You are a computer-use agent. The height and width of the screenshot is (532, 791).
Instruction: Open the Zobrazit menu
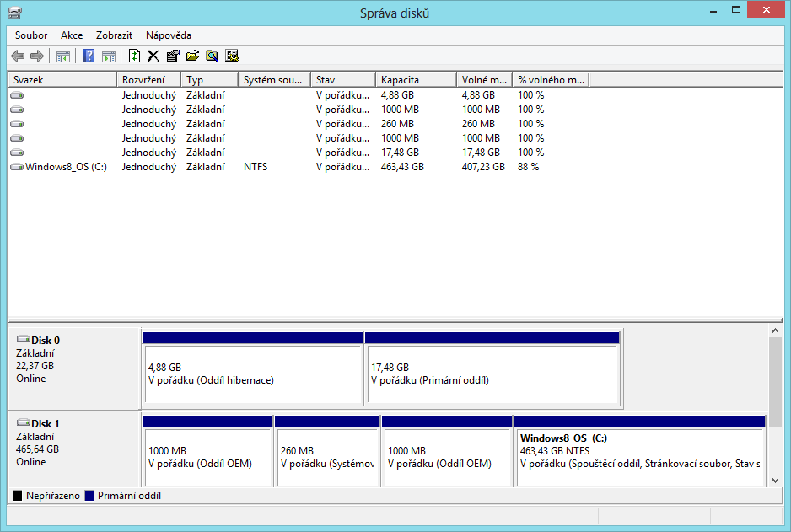pos(114,35)
